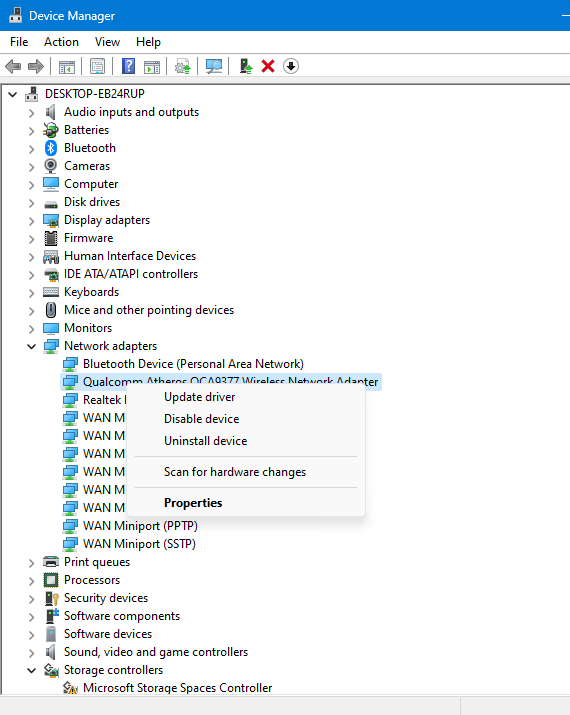
Task: Select Bluetooth Device (Personal Area Network)
Action: [193, 364]
